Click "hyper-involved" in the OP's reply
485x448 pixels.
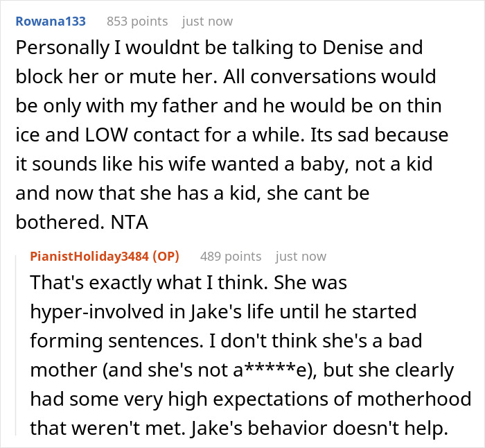(x=90, y=311)
